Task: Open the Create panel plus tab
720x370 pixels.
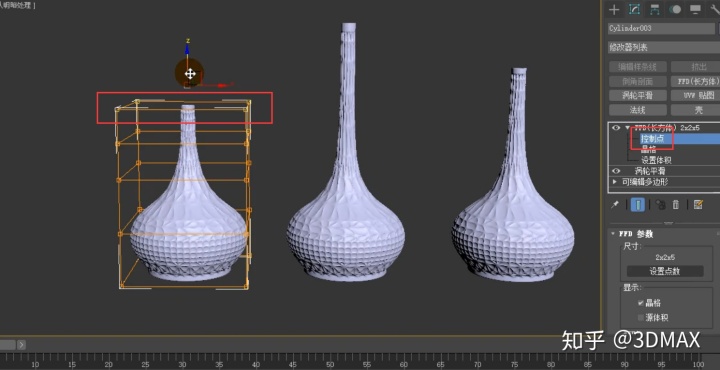Action: 614,9
